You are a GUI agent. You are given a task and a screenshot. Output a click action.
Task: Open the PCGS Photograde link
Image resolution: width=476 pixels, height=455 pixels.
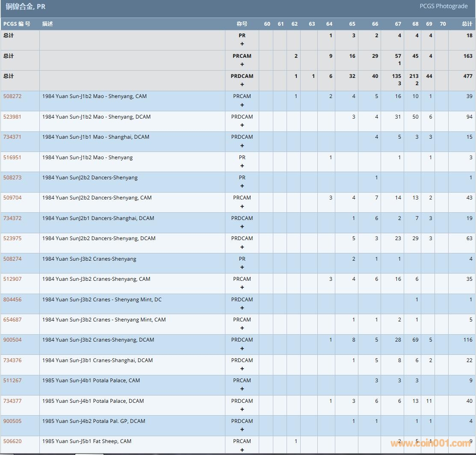tap(443, 6)
